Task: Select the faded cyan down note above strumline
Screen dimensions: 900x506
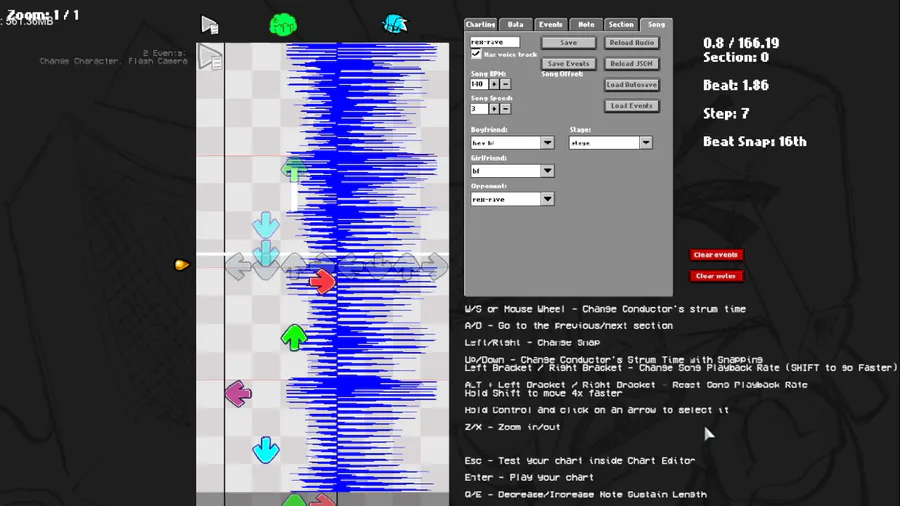Action: coord(266,225)
